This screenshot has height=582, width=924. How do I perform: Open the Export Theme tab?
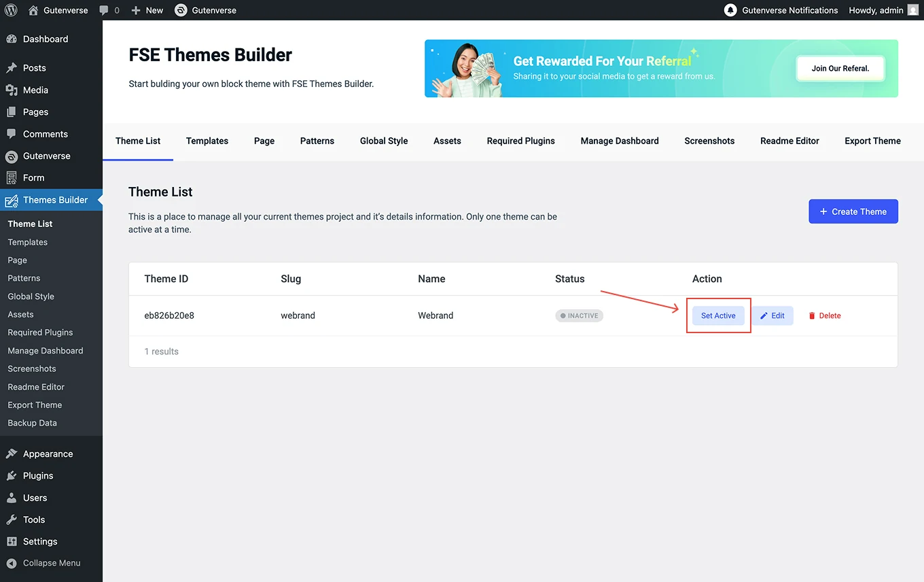click(x=872, y=141)
